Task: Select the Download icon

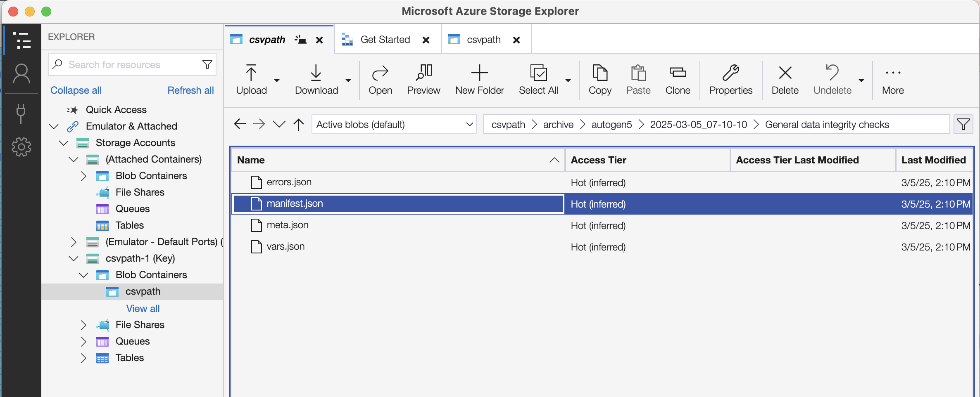Action: 316,73
